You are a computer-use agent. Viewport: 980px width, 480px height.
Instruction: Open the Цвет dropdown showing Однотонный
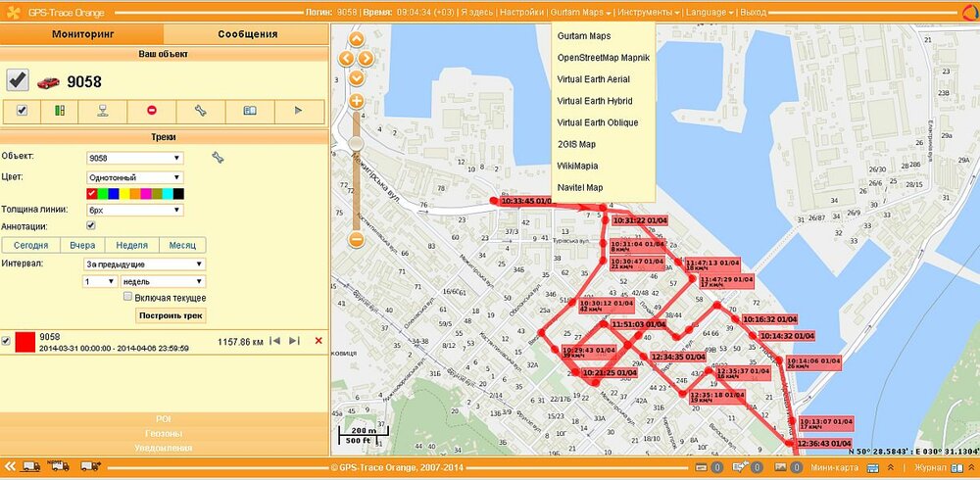(x=135, y=177)
